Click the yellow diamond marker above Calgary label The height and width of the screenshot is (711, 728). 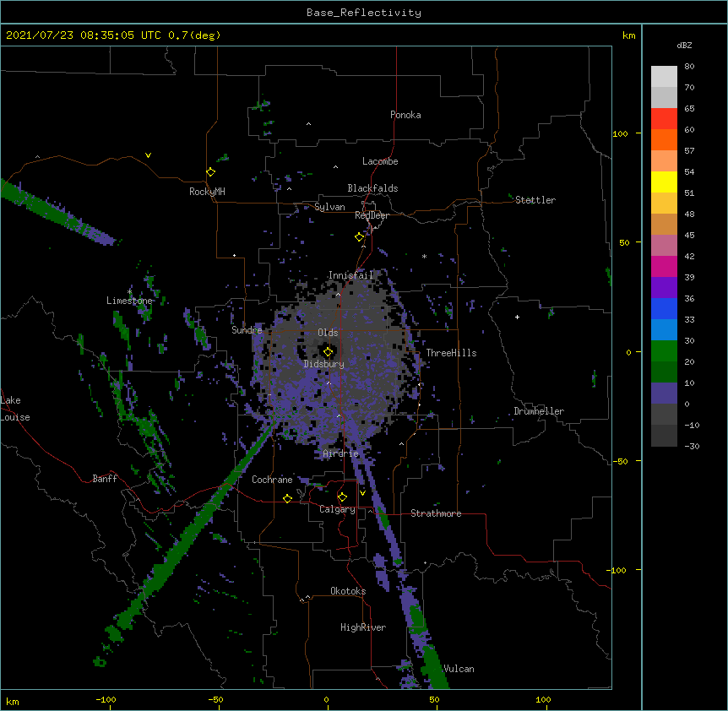(342, 497)
